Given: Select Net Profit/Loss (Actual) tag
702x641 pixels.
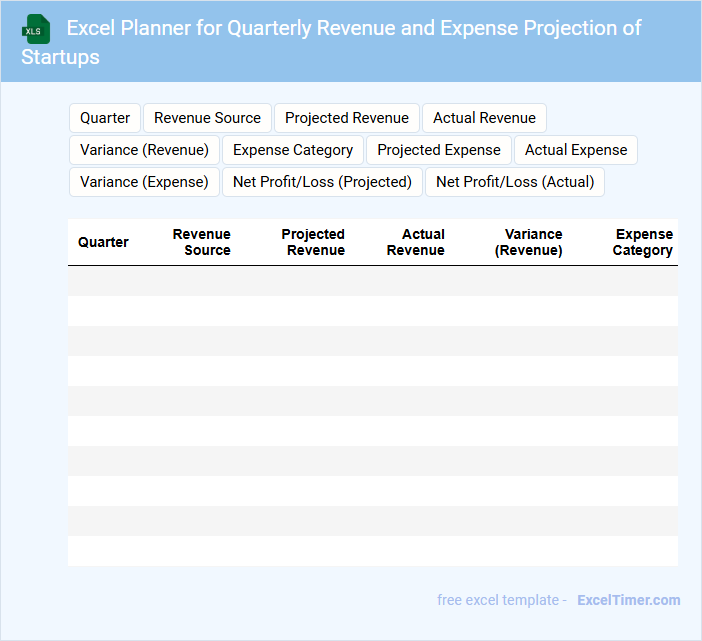Looking at the screenshot, I should 515,182.
